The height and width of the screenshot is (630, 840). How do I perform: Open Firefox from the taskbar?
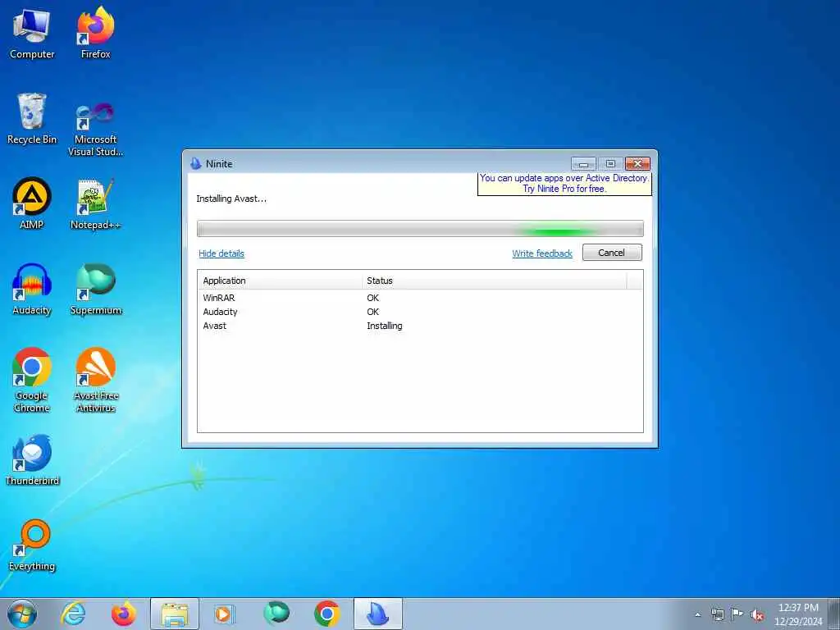(124, 614)
